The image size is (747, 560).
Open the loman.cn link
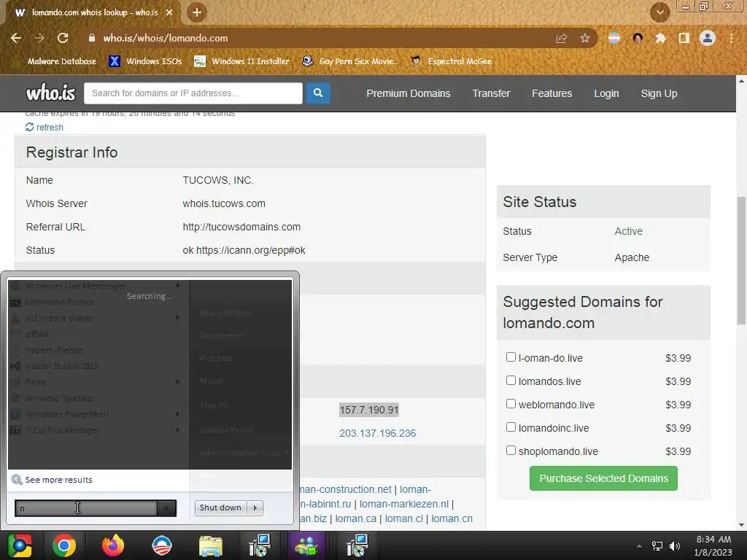point(452,518)
